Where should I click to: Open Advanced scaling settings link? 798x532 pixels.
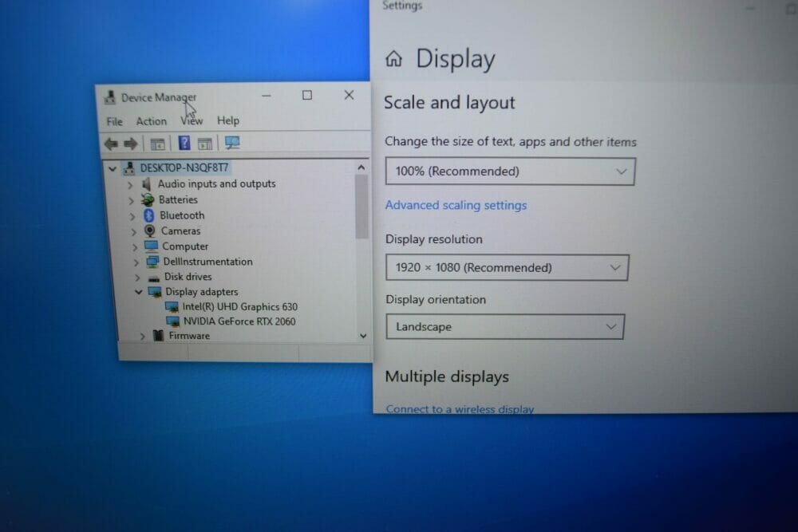(x=456, y=205)
